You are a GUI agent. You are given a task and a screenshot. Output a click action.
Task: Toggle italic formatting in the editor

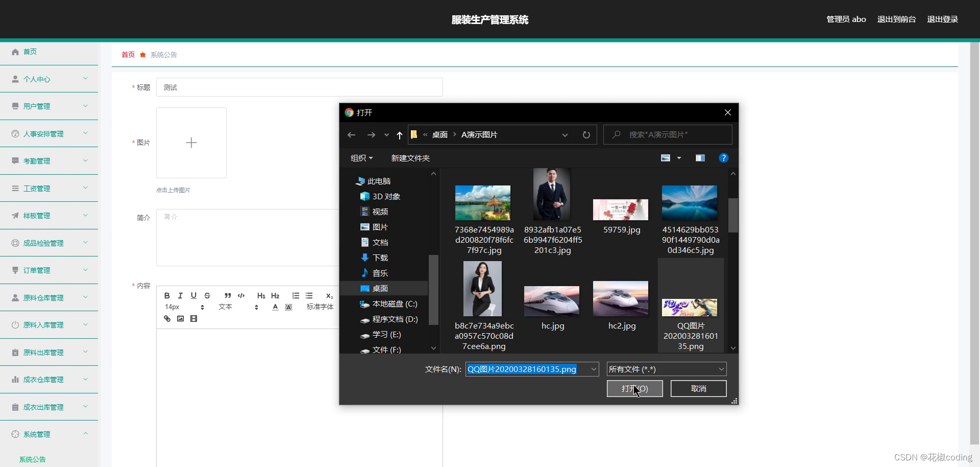[180, 295]
